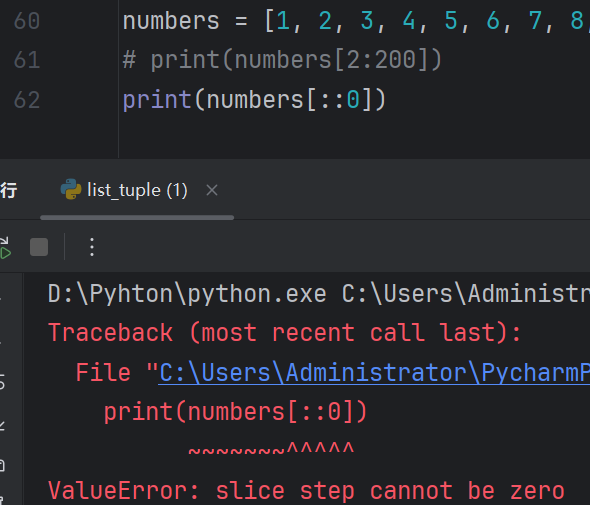
Task: Click line number 62 in the gutter
Action: [x=27, y=100]
